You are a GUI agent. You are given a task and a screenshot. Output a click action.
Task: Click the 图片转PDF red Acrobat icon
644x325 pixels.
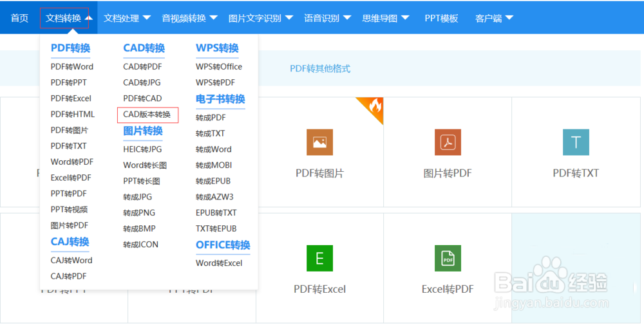[x=448, y=142]
